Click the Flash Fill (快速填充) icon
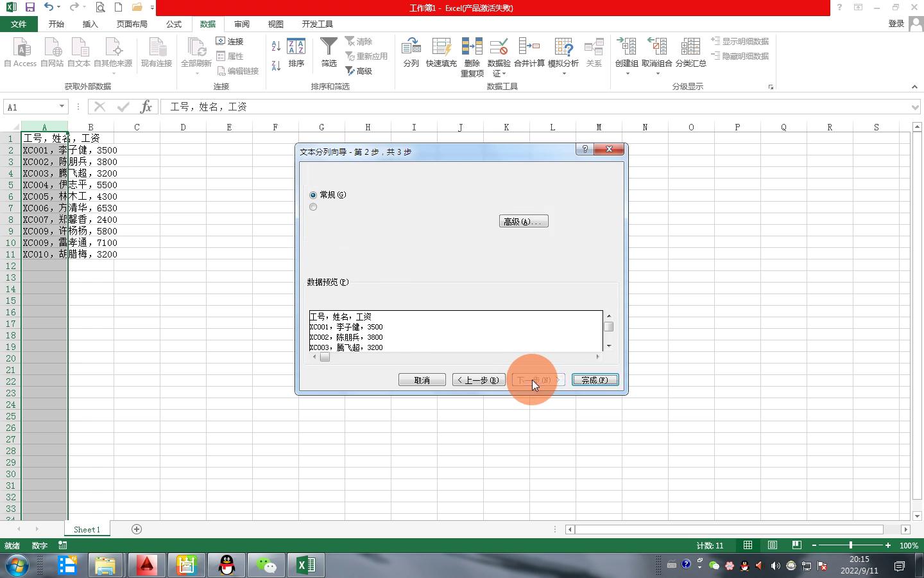Image resolution: width=924 pixels, height=578 pixels. click(441, 48)
